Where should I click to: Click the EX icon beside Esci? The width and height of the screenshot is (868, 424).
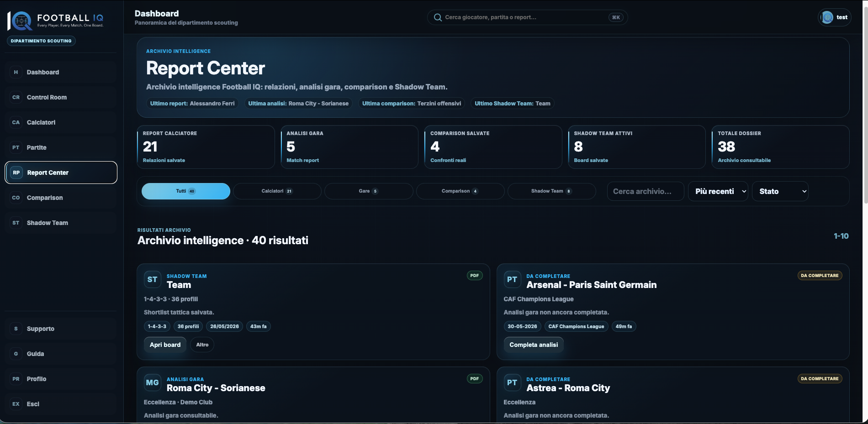16,404
